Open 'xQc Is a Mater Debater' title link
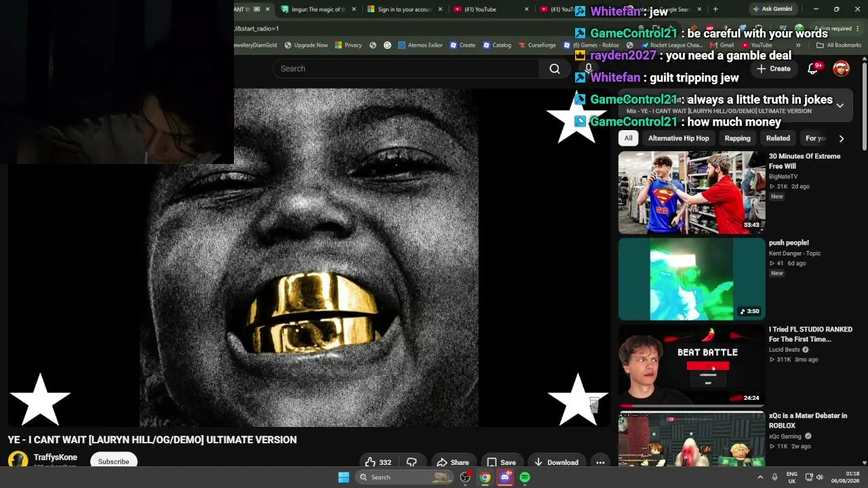Image resolution: width=868 pixels, height=488 pixels. pyautogui.click(x=808, y=421)
